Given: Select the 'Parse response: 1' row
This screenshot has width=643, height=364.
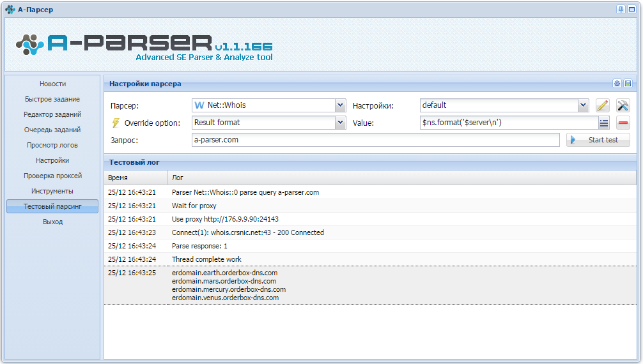Looking at the screenshot, I should tap(370, 246).
